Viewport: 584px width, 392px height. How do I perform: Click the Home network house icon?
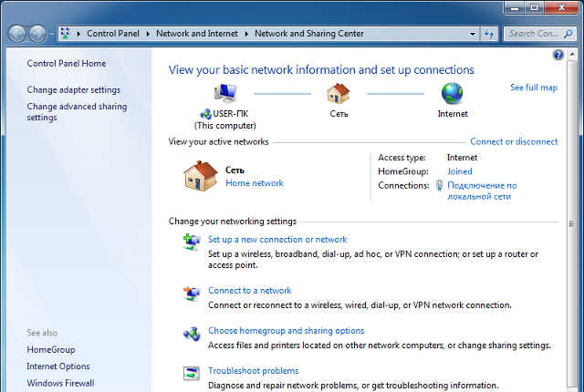pyautogui.click(x=199, y=174)
